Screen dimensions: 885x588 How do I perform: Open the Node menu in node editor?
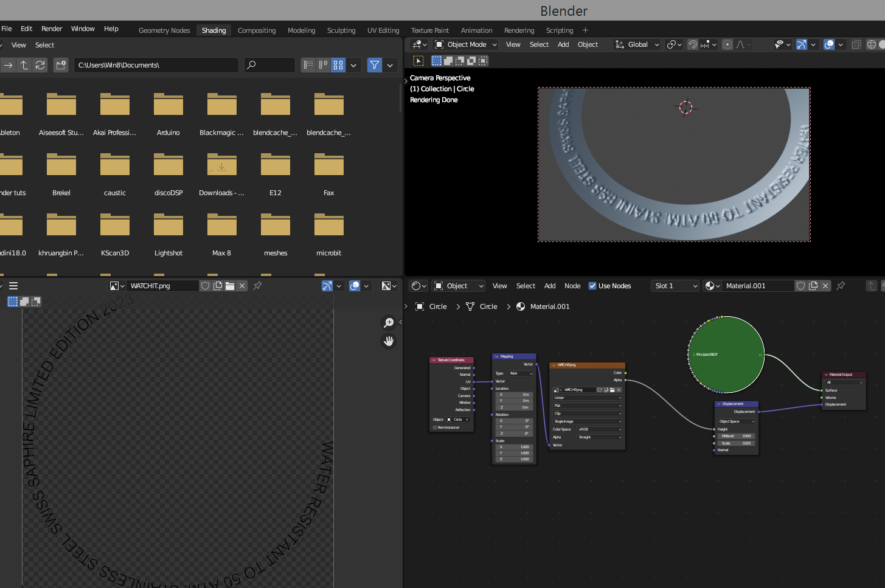click(x=572, y=286)
